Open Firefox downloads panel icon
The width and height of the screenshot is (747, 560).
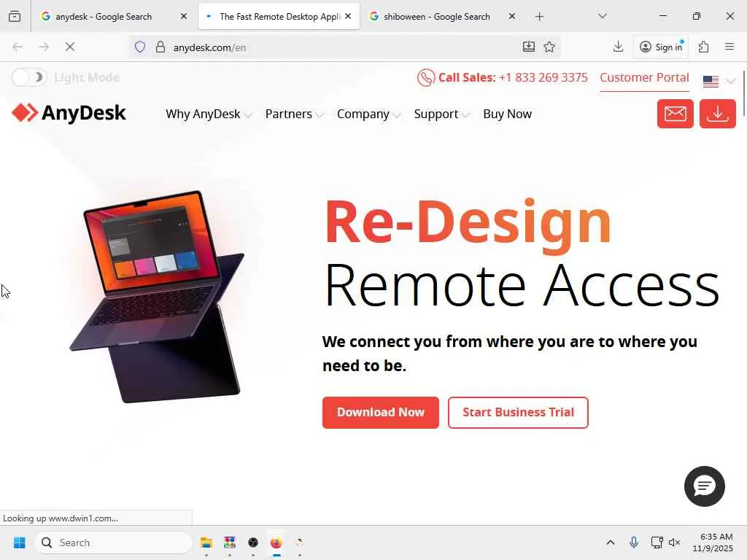[618, 47]
